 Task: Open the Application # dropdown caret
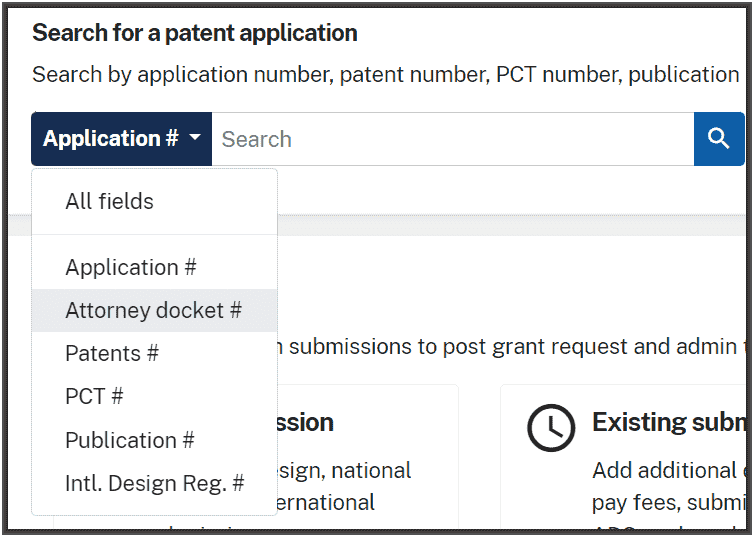coord(195,137)
